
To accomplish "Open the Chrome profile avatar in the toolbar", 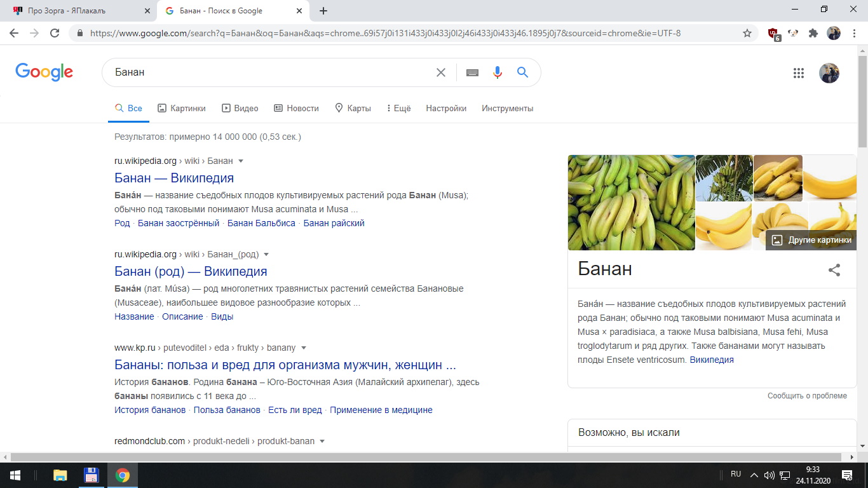I will [834, 33].
